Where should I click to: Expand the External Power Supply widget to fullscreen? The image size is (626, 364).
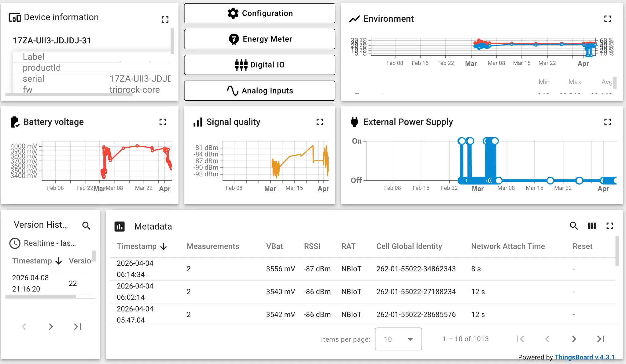tap(608, 122)
